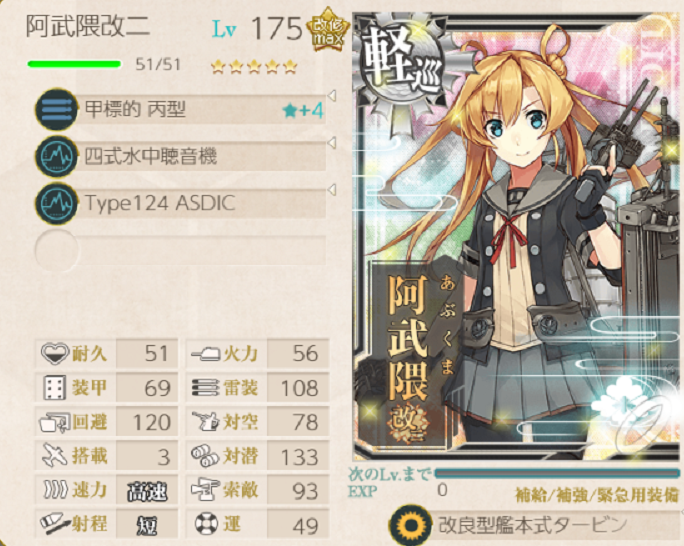The height and width of the screenshot is (546, 684).
Task: Click the lifebuoy icon next to 運
Action: pos(205,524)
